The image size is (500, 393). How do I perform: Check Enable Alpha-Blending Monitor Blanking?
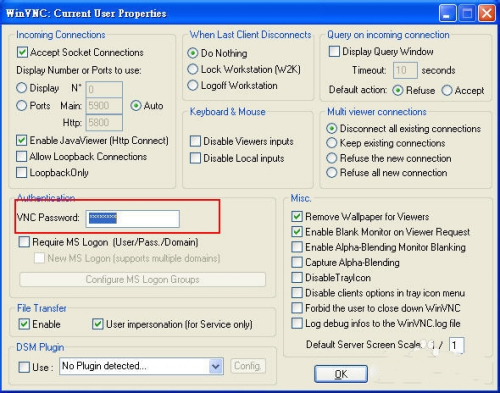[x=297, y=247]
